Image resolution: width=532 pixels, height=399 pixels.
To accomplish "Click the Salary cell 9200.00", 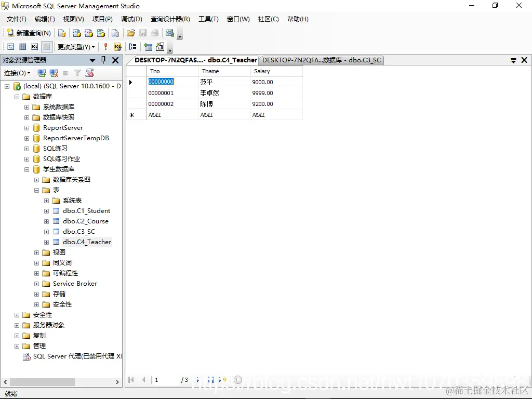I will (276, 104).
